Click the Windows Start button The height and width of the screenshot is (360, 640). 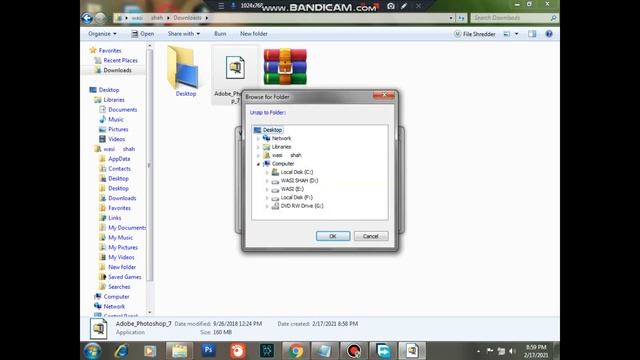(92, 351)
